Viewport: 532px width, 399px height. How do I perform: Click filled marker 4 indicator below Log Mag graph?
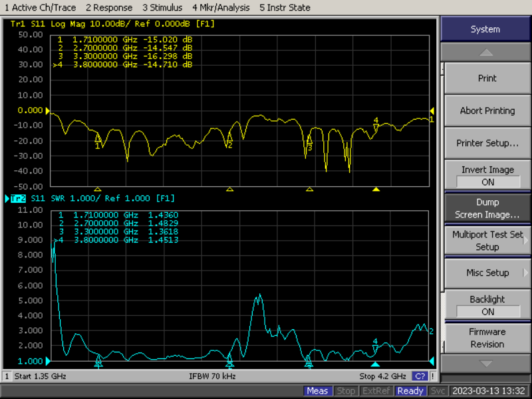376,190
